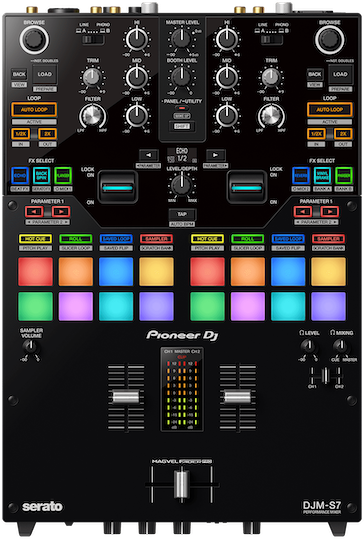Click the center beat right arrow button
The width and height of the screenshot is (364, 539).
click(x=216, y=155)
